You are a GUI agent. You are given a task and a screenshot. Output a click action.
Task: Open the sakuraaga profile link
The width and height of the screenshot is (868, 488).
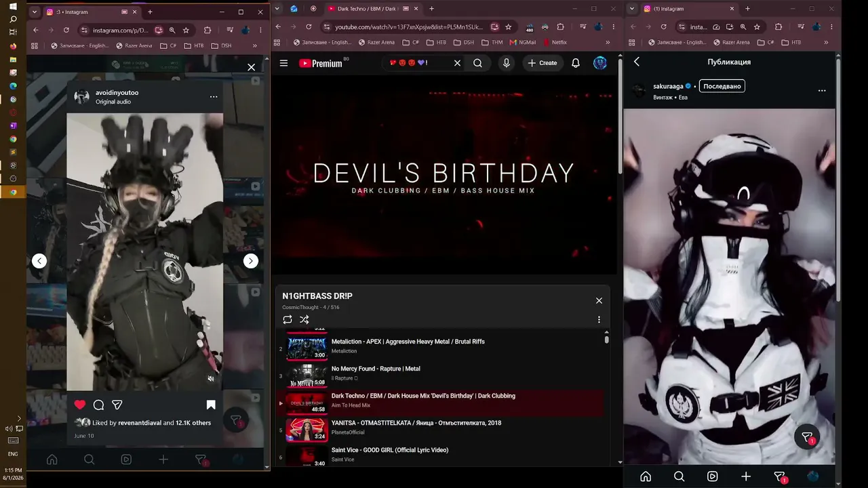[668, 86]
